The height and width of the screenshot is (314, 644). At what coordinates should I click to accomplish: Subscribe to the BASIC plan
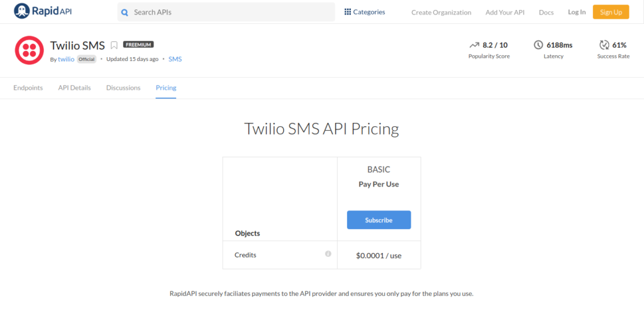coord(379,220)
